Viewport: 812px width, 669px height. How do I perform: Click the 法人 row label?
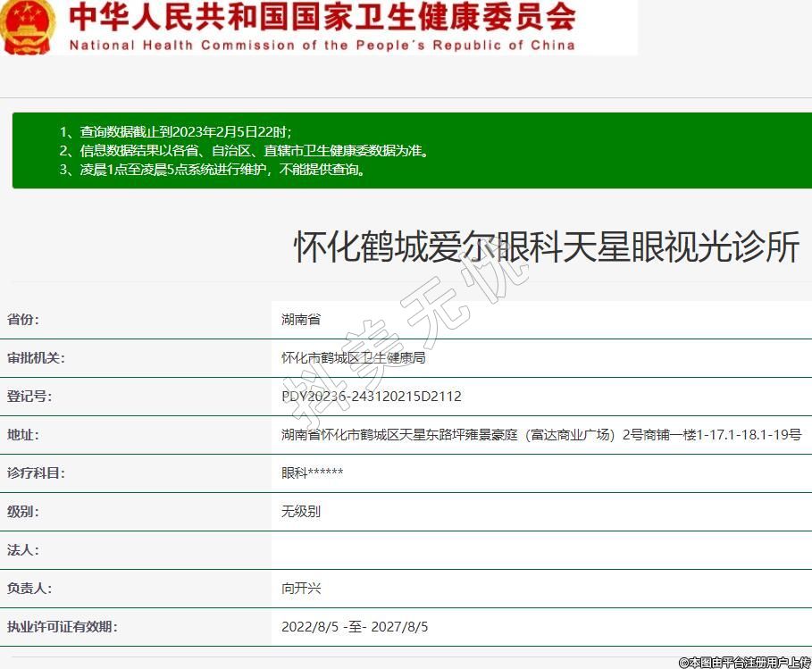(x=23, y=550)
